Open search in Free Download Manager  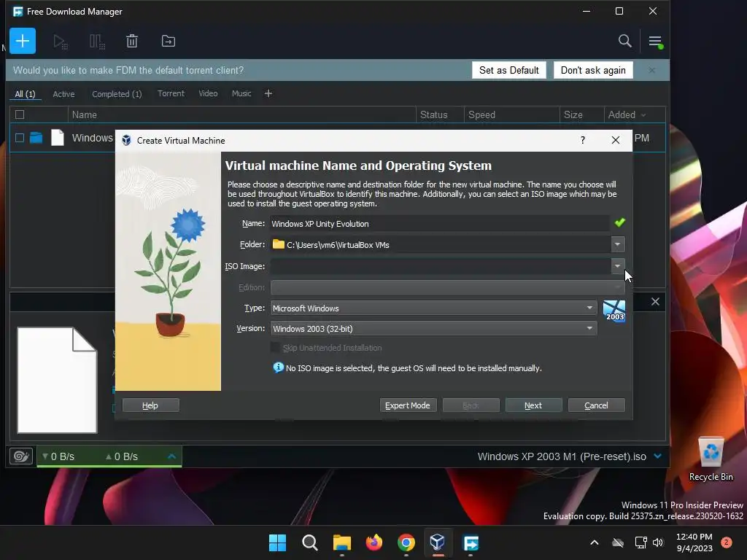pyautogui.click(x=624, y=41)
